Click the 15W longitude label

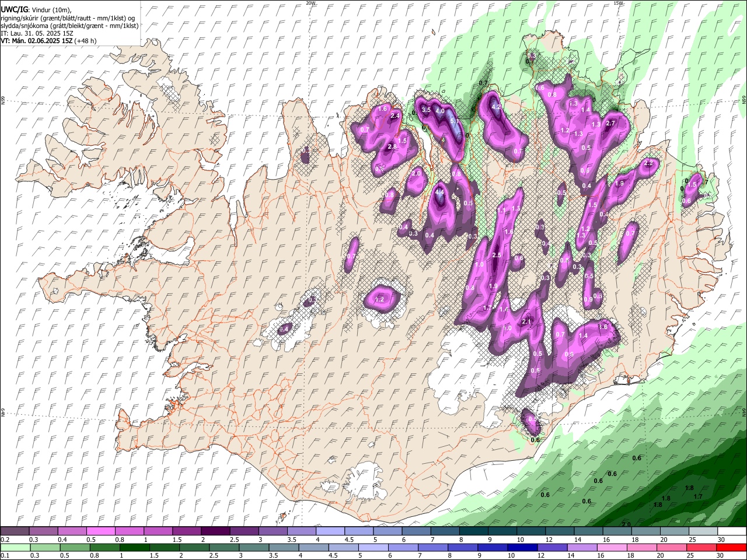coord(619,3)
